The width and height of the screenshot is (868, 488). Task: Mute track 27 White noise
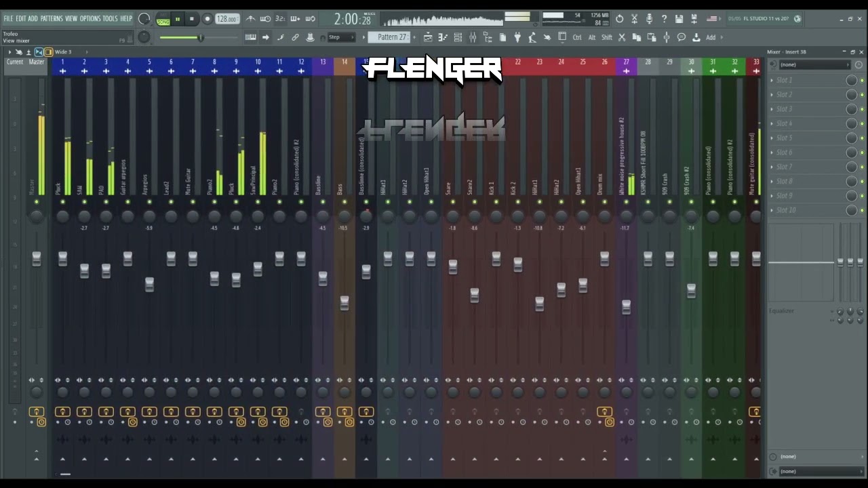coord(626,202)
